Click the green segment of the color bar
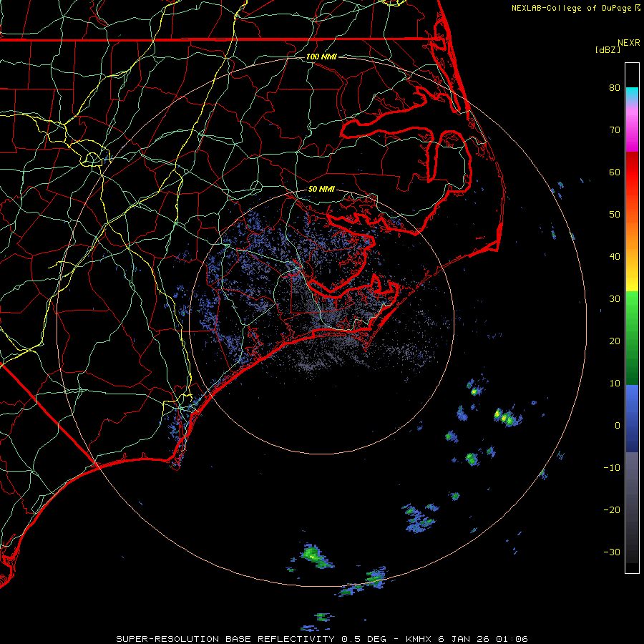Image resolution: width=644 pixels, height=644 pixels. [x=632, y=338]
